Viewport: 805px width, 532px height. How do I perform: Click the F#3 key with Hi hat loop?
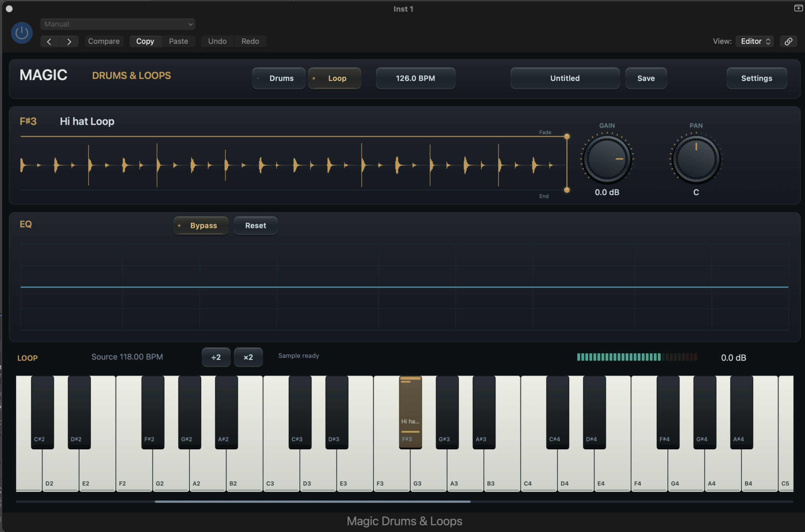coord(410,412)
